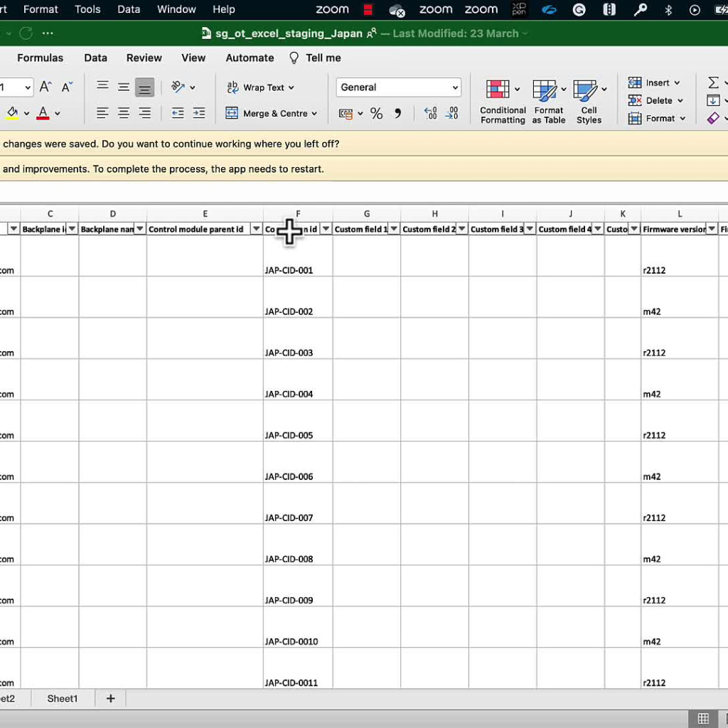Open Custom field 3 filter dropdown
The height and width of the screenshot is (728, 728).
click(x=530, y=228)
